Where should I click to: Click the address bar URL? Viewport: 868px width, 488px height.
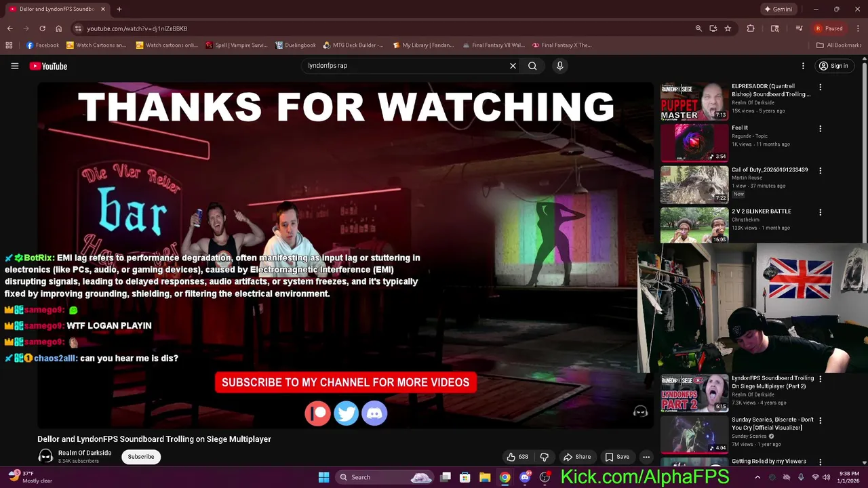137,28
